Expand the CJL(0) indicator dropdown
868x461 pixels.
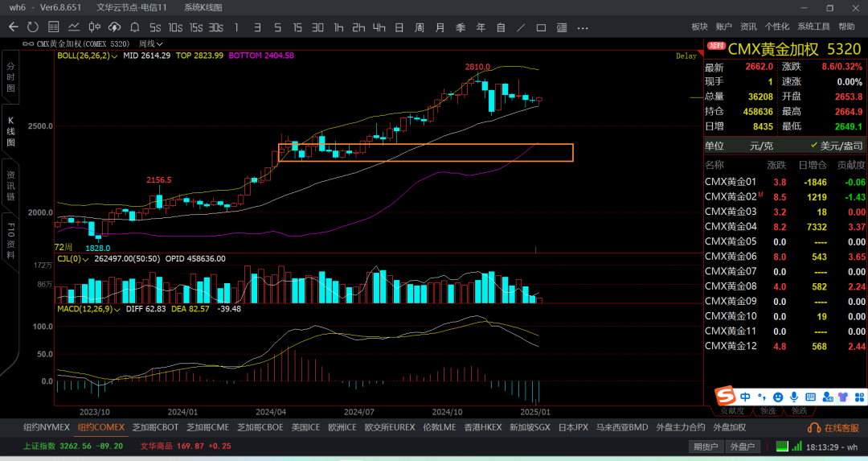[x=72, y=259]
